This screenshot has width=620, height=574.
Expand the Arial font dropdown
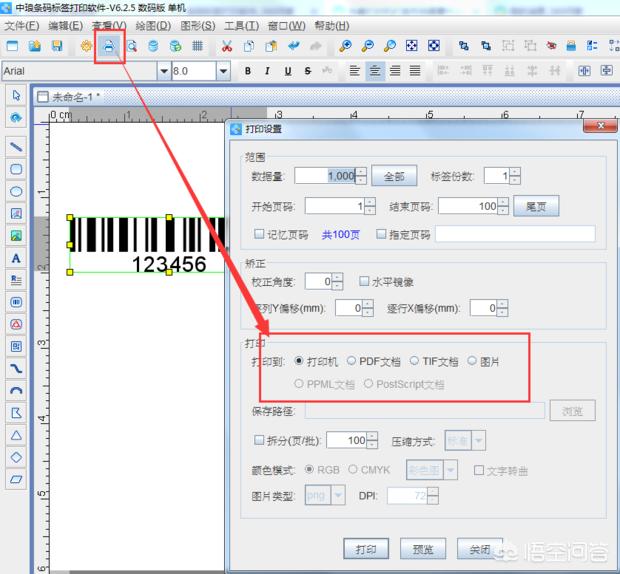[x=164, y=72]
